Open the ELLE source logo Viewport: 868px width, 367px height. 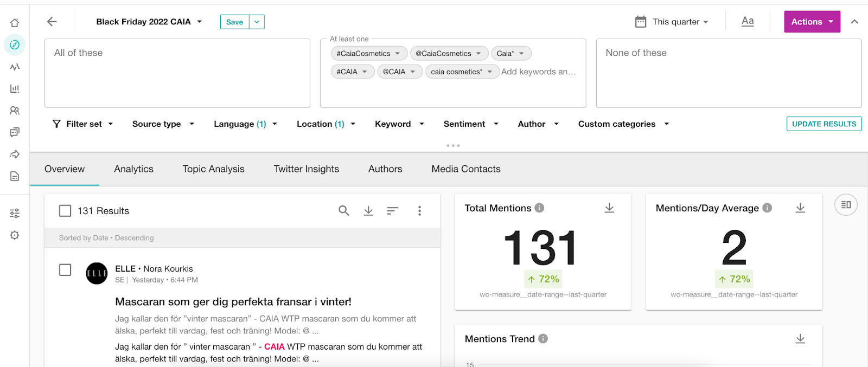97,273
